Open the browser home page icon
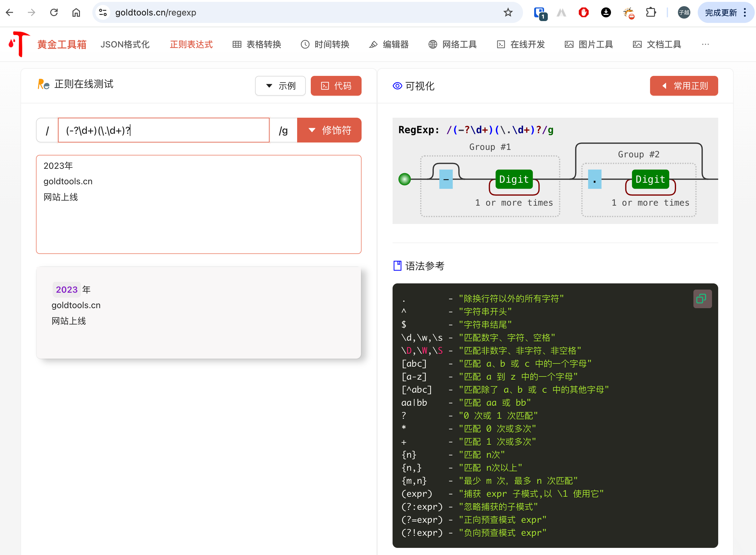This screenshot has width=756, height=555. tap(76, 12)
